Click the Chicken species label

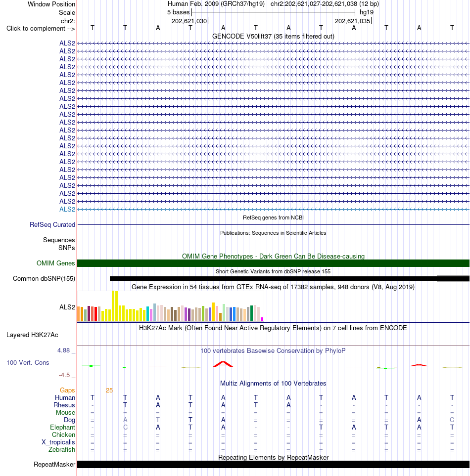(x=63, y=434)
